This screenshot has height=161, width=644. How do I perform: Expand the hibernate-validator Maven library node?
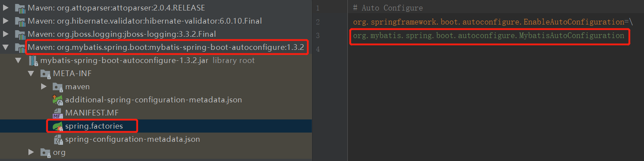pyautogui.click(x=6, y=21)
